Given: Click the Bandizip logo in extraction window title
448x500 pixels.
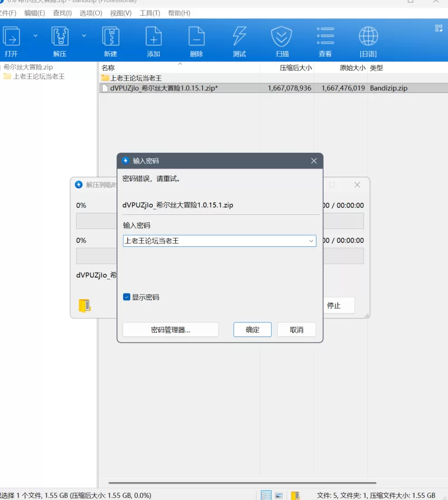Looking at the screenshot, I should point(79,185).
